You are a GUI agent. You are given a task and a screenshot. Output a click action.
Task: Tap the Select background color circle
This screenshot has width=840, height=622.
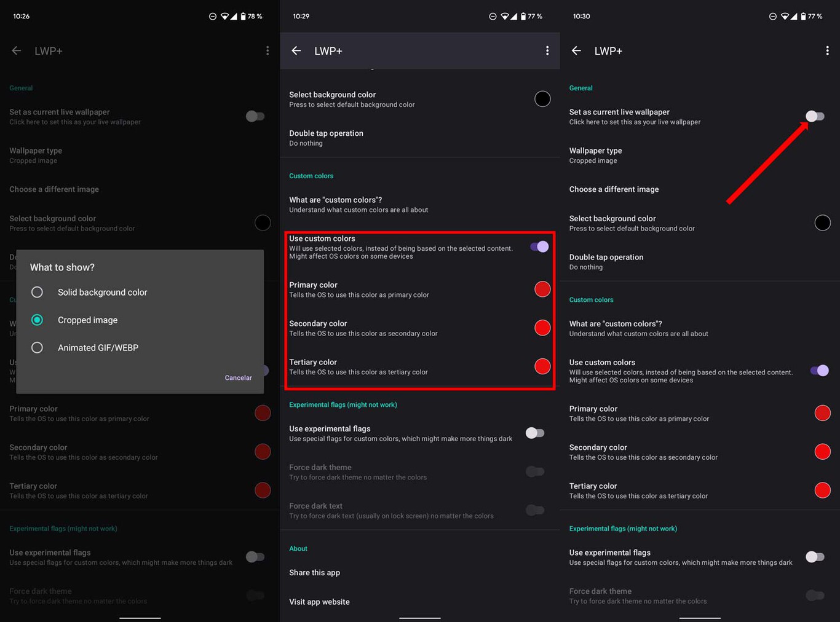[x=542, y=99]
